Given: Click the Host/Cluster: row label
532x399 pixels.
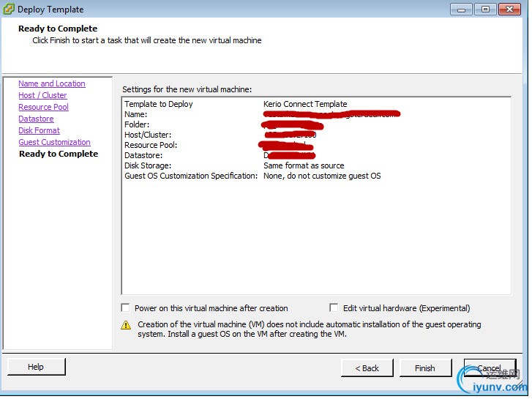Looking at the screenshot, I should click(x=148, y=135).
